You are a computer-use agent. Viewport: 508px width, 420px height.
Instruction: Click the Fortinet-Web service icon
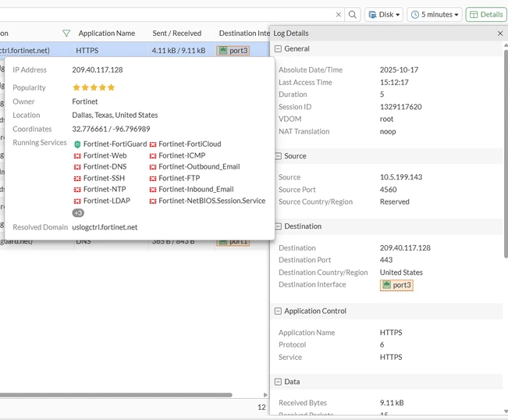[x=77, y=156]
